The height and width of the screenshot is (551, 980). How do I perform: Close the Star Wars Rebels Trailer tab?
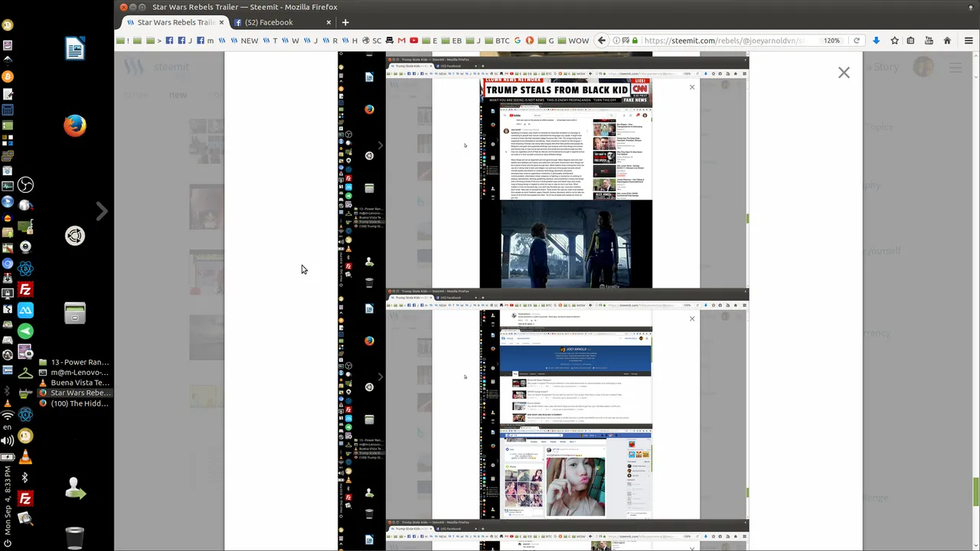click(x=221, y=22)
